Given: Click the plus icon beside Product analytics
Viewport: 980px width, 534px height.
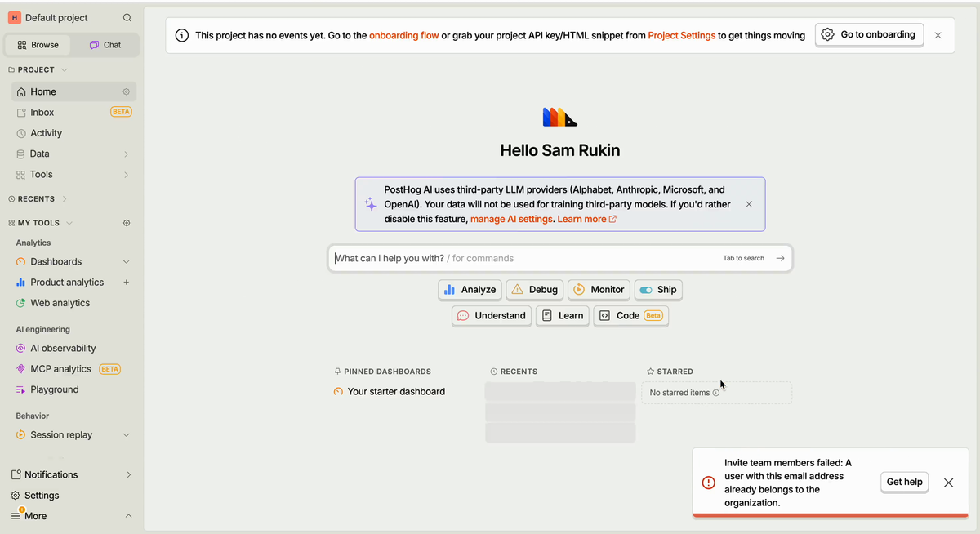Looking at the screenshot, I should [126, 283].
